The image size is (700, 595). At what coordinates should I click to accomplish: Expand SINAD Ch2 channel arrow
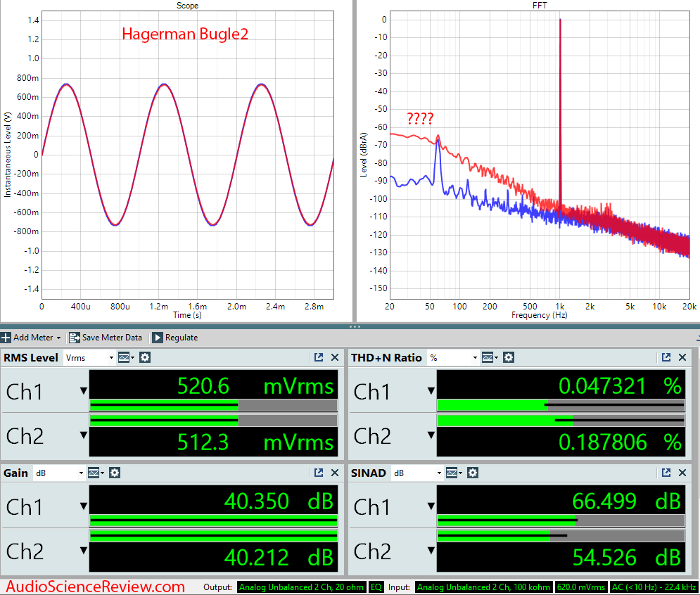point(431,550)
